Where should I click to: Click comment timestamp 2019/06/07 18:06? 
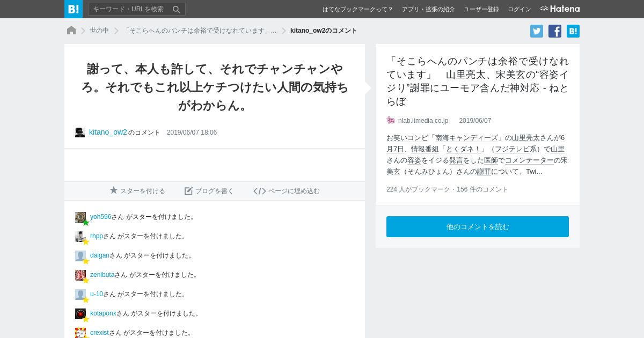192,133
